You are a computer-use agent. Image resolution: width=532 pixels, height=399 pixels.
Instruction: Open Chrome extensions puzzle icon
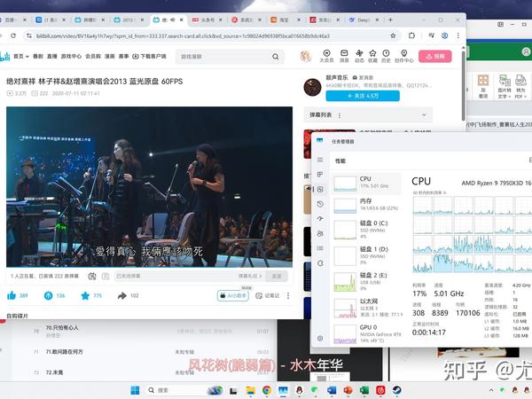click(x=411, y=35)
